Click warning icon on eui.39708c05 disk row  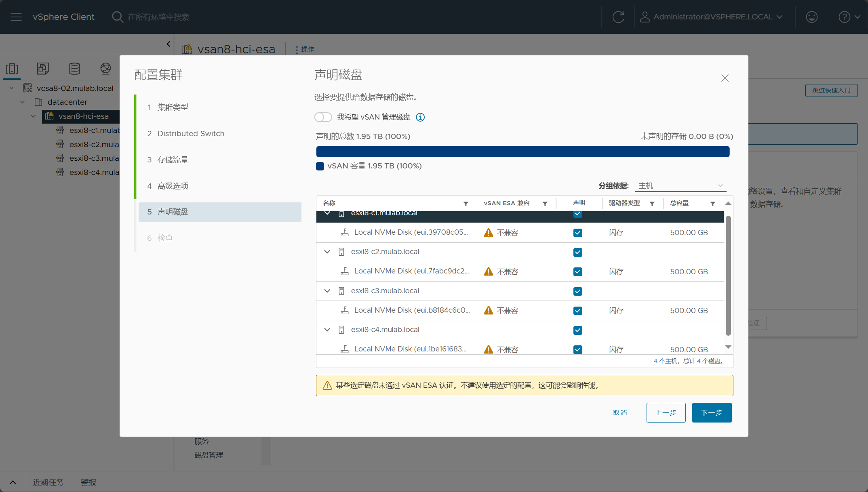pyautogui.click(x=489, y=233)
